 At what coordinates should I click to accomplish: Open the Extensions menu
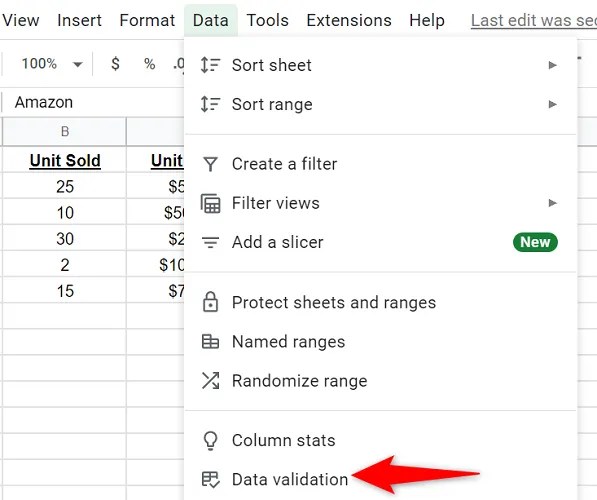tap(349, 20)
